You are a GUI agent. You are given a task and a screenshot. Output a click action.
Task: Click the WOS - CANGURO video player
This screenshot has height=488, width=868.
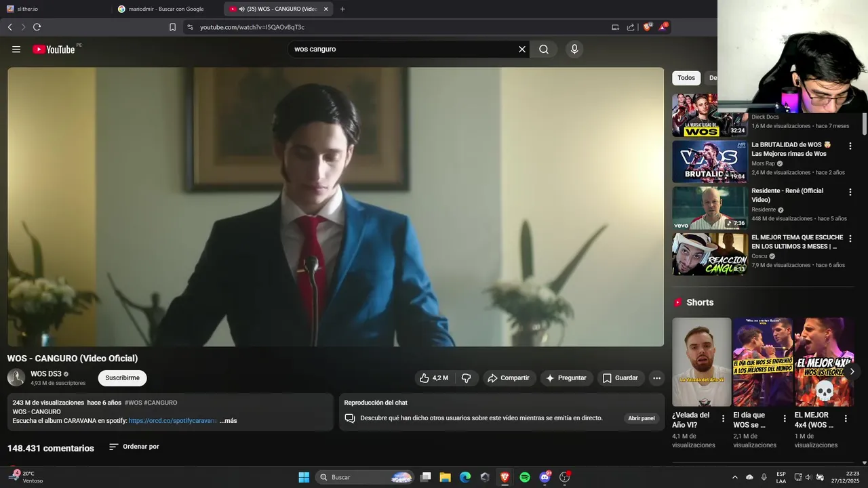[x=336, y=207]
